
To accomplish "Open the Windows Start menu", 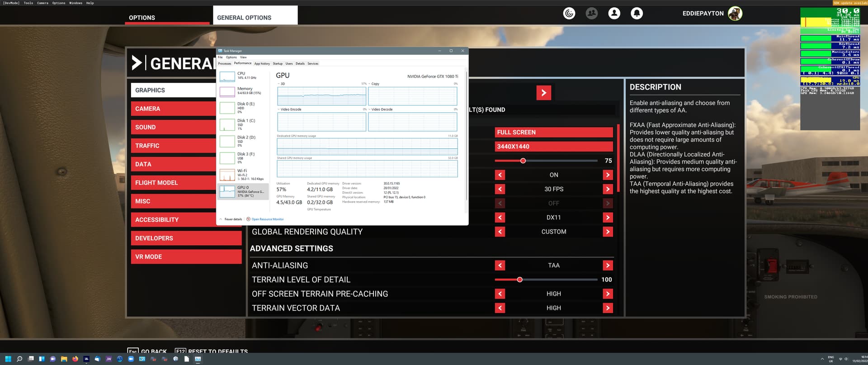I will [x=8, y=359].
